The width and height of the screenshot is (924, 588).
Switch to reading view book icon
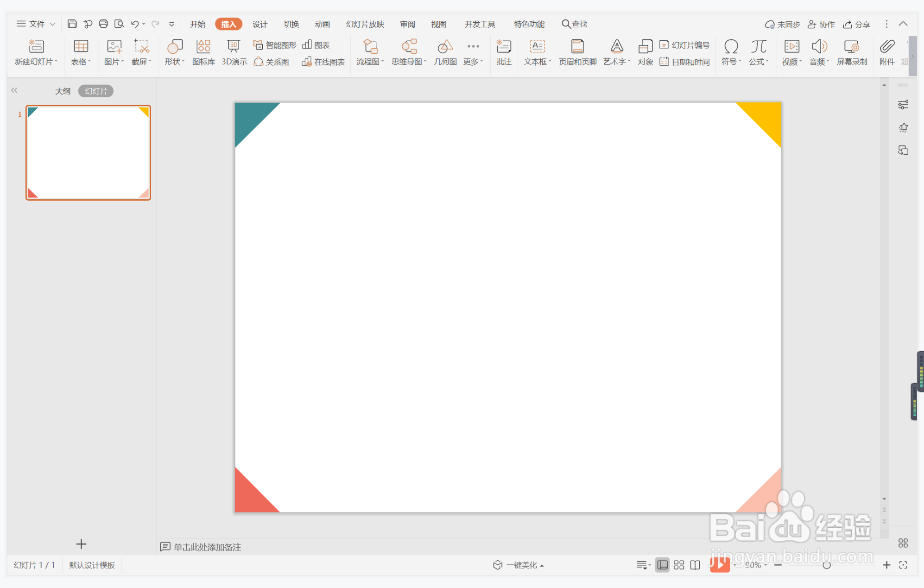pyautogui.click(x=695, y=565)
